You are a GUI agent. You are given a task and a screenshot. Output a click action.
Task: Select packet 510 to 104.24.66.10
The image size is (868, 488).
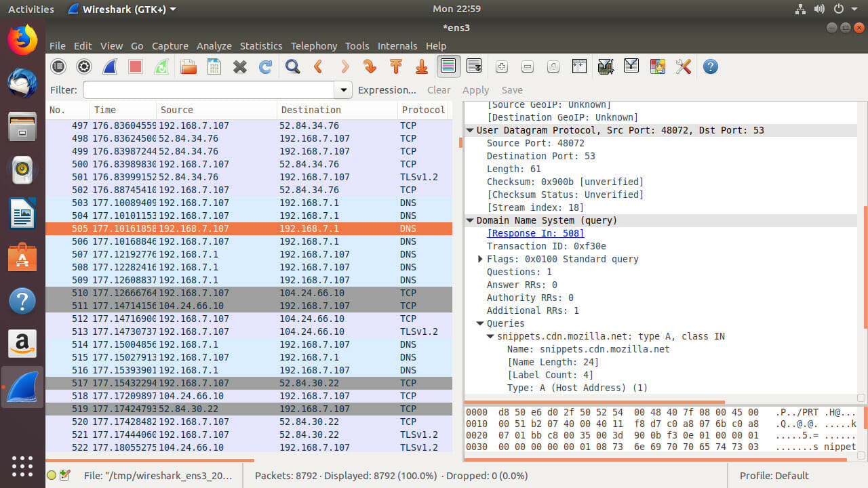pyautogui.click(x=249, y=293)
